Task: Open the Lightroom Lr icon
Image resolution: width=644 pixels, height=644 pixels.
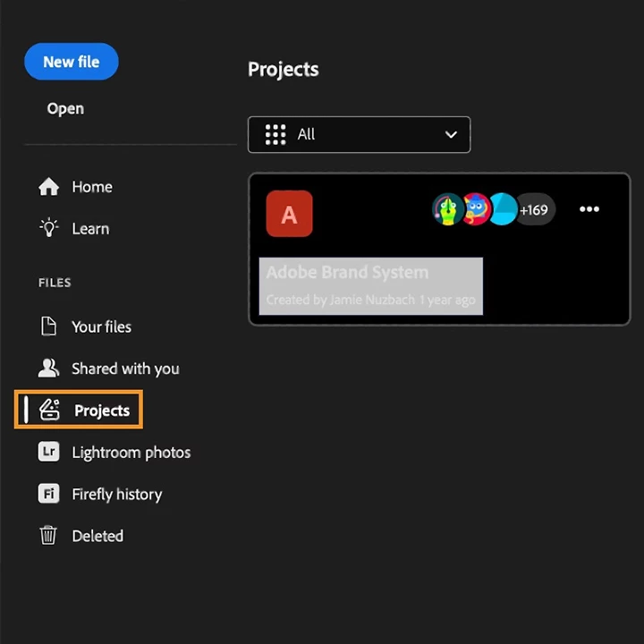Action: 49,452
